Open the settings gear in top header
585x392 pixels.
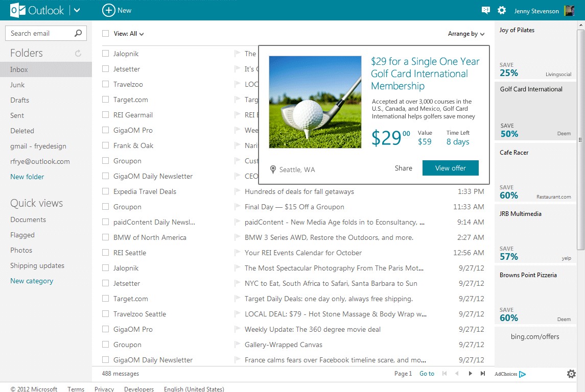pos(502,10)
